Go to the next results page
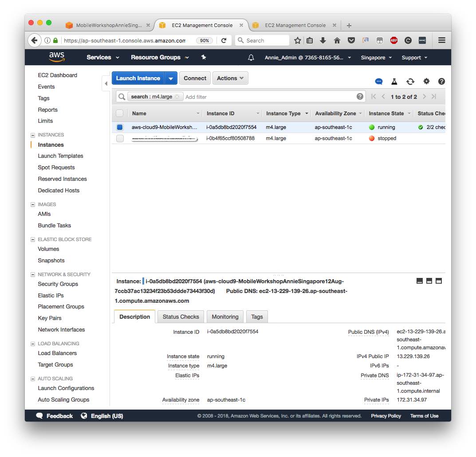 click(x=425, y=97)
